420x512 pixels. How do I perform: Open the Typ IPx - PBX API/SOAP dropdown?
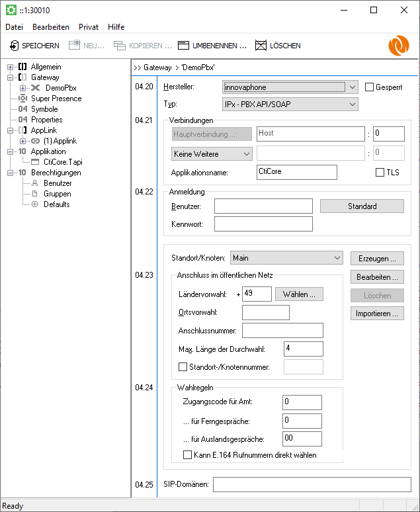pos(352,105)
